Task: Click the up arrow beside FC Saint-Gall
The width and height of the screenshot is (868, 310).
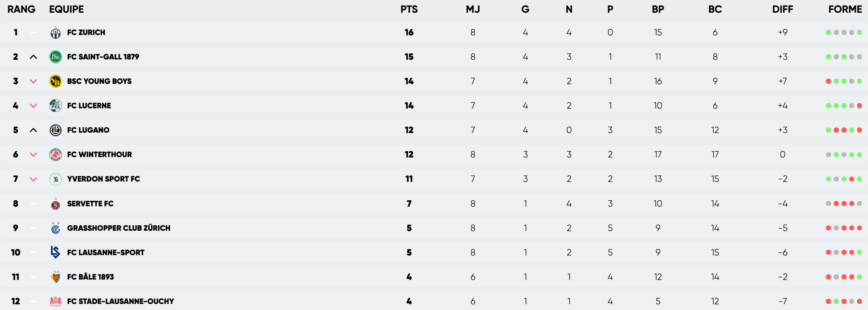Action: point(33,57)
